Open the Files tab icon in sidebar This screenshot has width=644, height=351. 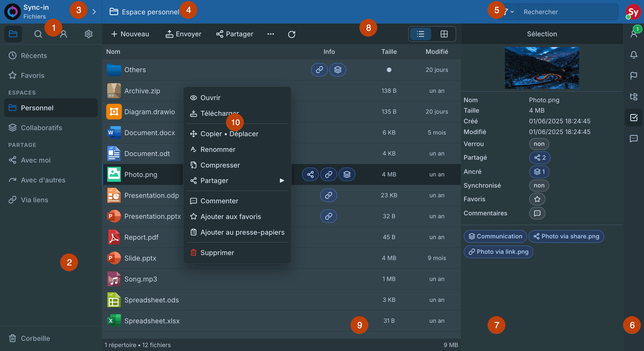tap(13, 34)
